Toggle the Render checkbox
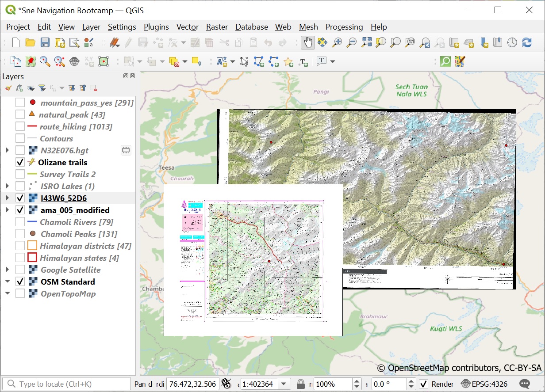This screenshot has width=545, height=392. (423, 384)
